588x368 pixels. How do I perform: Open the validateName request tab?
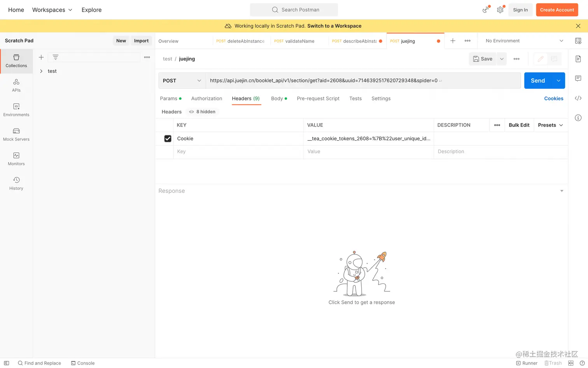(299, 41)
